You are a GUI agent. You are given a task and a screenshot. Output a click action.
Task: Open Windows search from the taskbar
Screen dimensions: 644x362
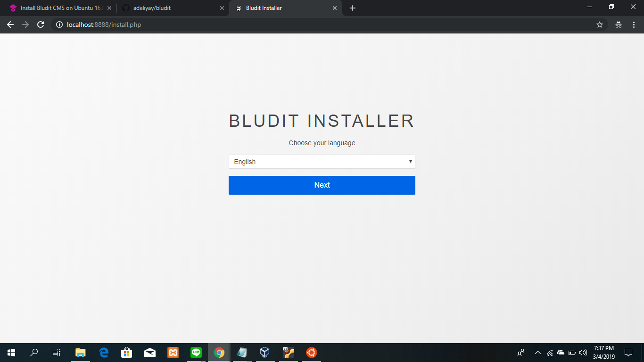click(x=34, y=353)
